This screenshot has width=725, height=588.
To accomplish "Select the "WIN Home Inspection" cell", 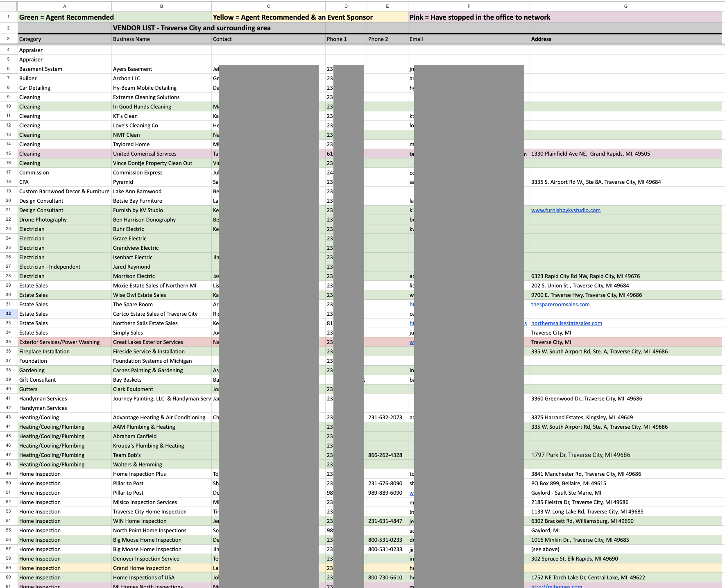I will click(x=161, y=521).
